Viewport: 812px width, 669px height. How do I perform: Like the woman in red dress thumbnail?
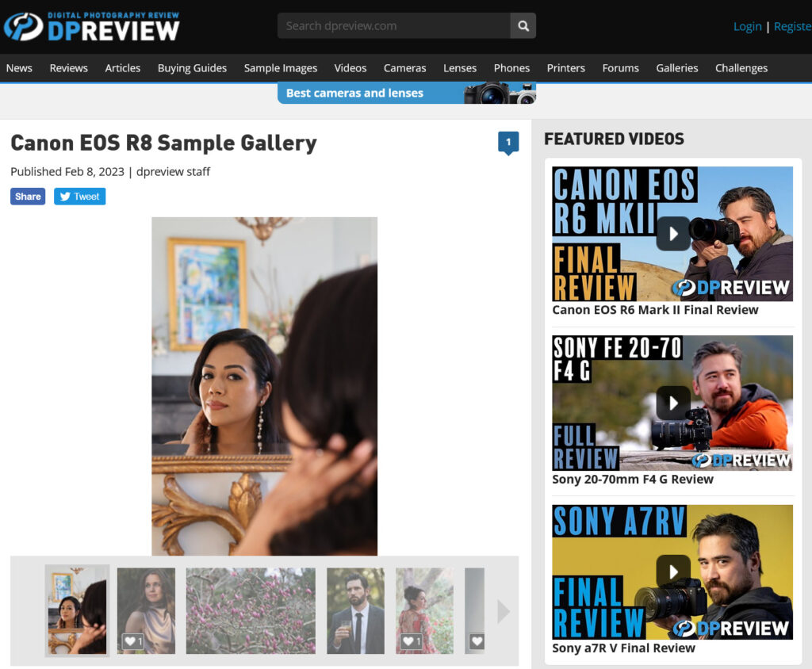click(411, 641)
